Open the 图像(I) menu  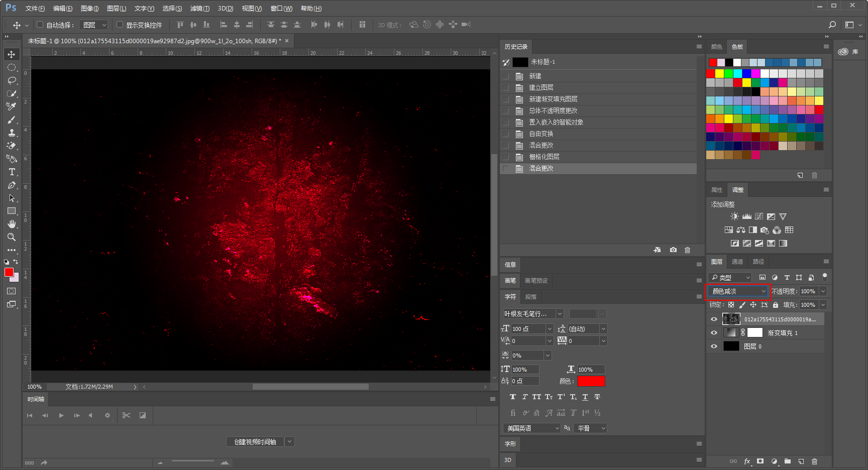coord(90,9)
